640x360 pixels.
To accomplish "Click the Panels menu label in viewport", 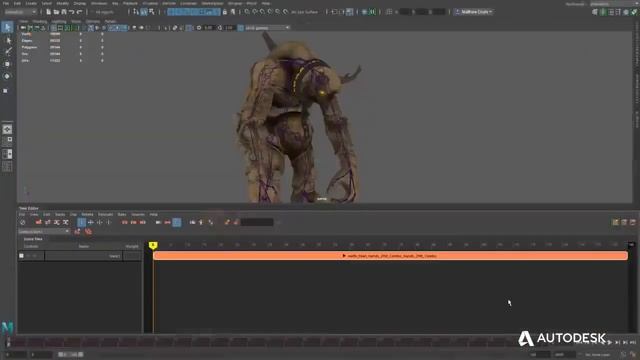I will point(110,21).
